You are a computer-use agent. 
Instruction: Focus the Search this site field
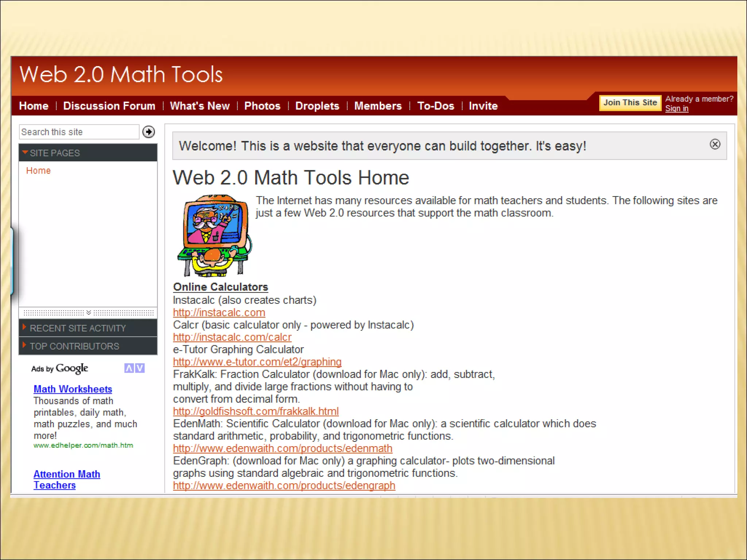tap(79, 132)
